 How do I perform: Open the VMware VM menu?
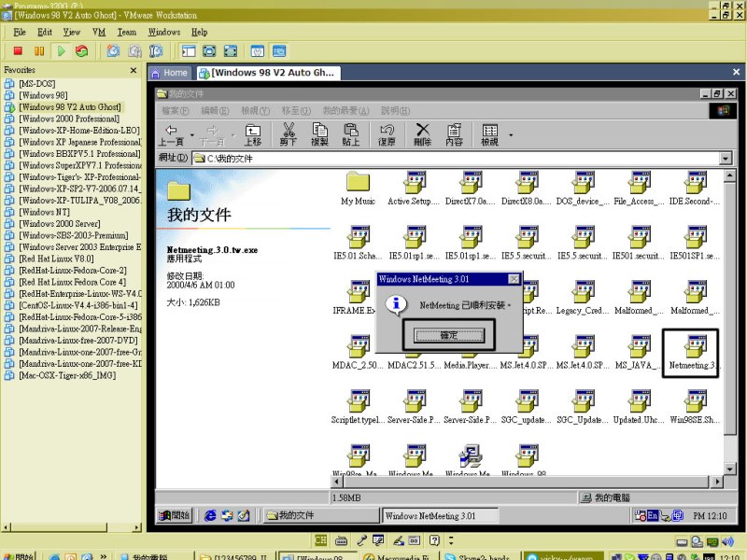99,32
